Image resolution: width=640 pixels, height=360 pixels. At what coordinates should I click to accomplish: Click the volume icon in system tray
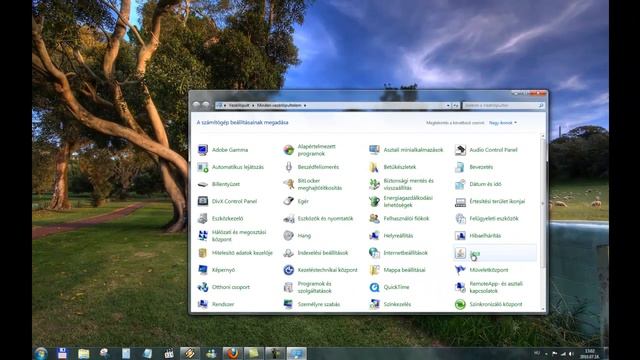571,354
